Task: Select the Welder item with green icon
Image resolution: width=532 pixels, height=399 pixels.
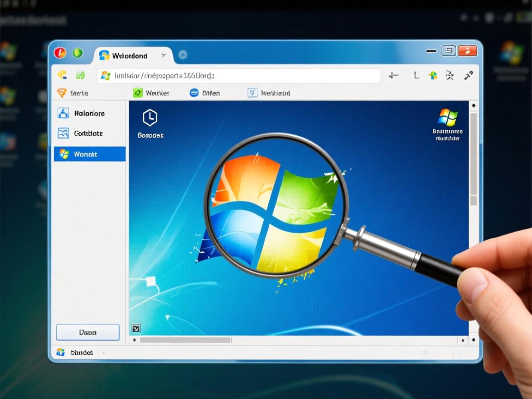Action: click(151, 93)
